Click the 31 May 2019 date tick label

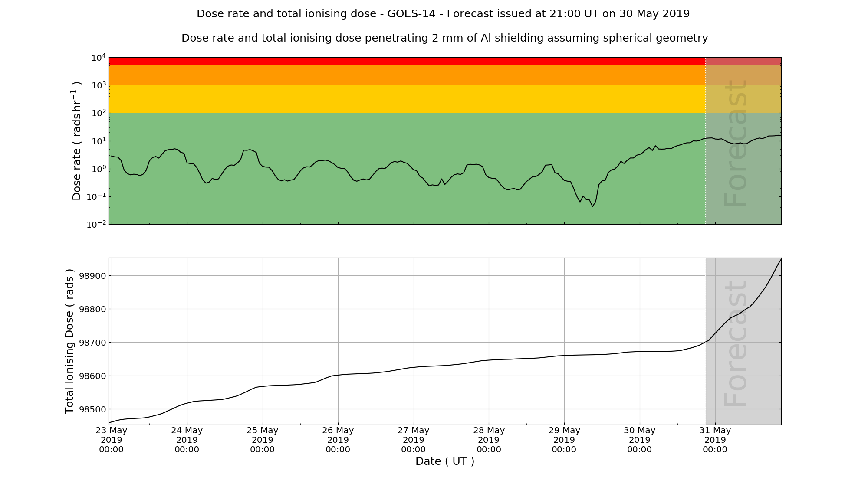(715, 440)
